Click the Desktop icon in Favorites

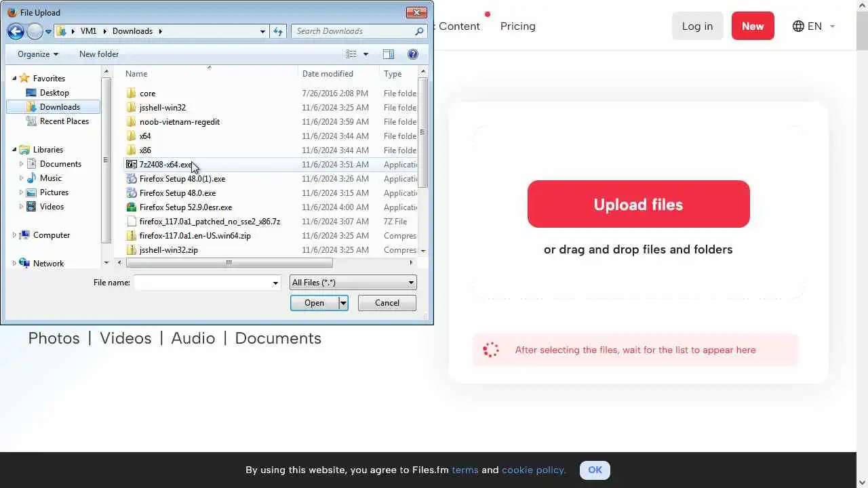tap(31, 93)
